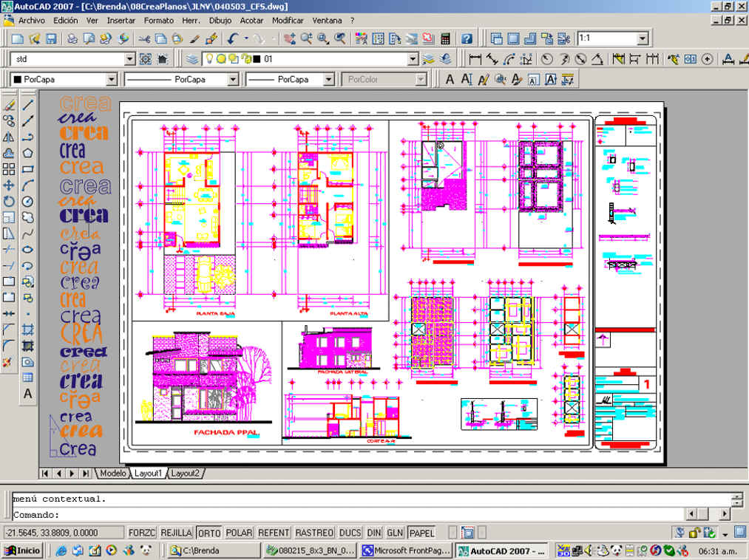
Task: Select the Rotate tool icon
Action: (x=9, y=201)
